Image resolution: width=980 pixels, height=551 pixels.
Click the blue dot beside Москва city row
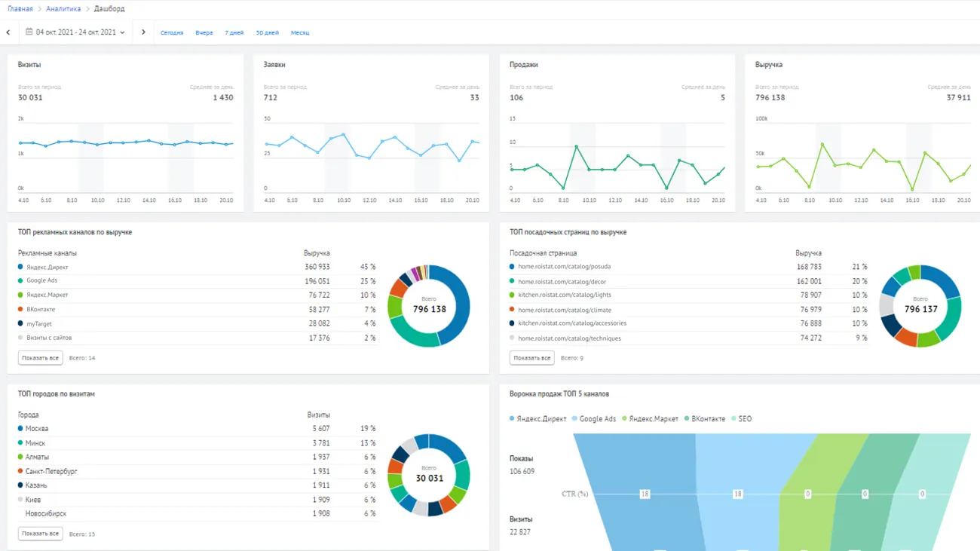(20, 428)
